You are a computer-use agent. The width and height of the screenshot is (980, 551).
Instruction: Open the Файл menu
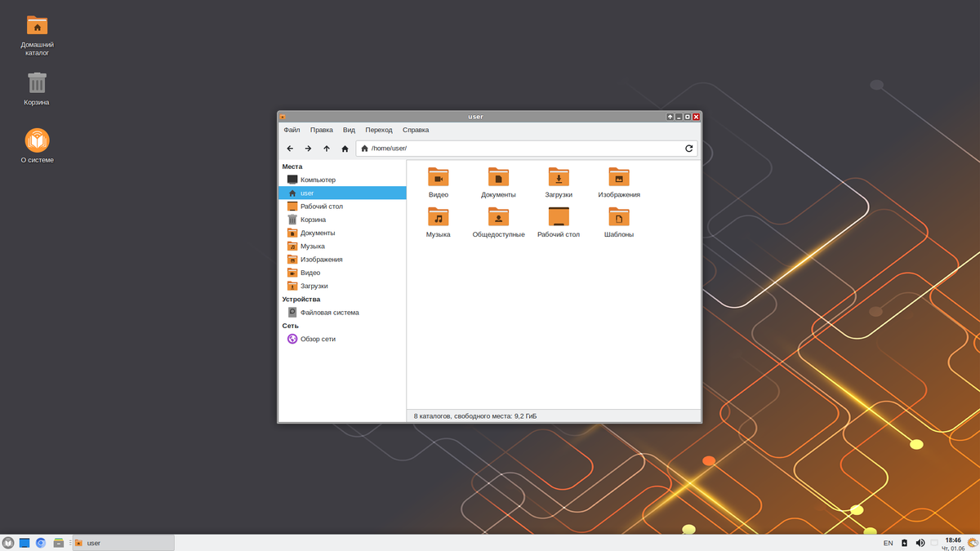(x=292, y=130)
